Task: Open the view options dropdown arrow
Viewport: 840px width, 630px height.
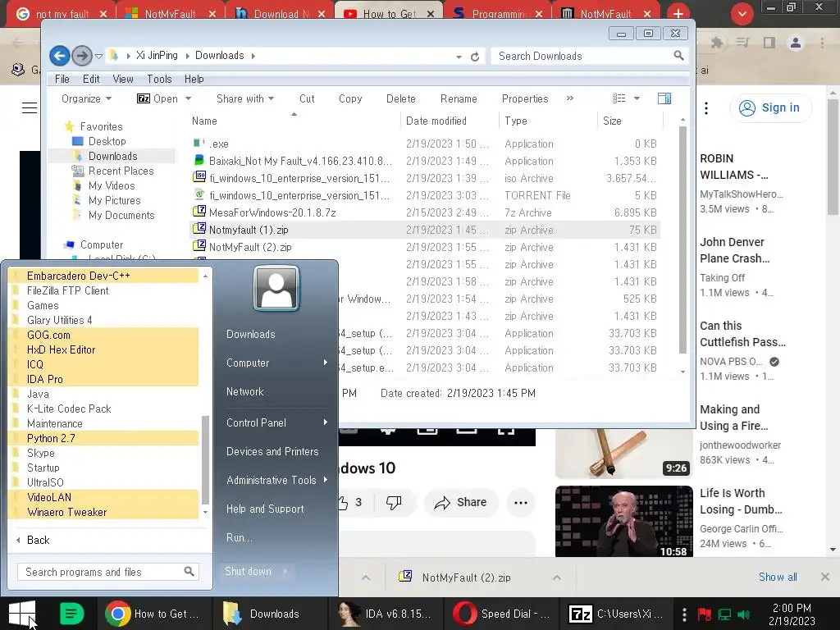Action: click(x=637, y=98)
